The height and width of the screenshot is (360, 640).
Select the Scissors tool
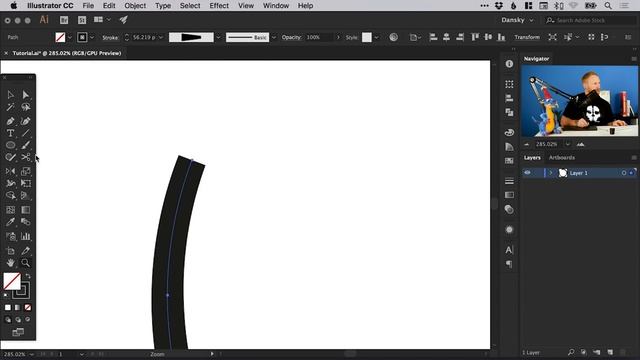click(26, 157)
